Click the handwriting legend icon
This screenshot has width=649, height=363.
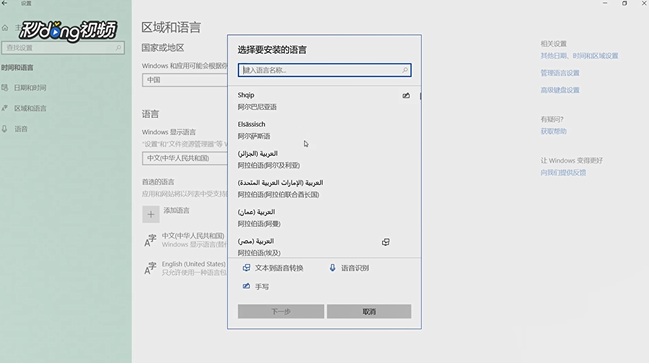(x=246, y=286)
